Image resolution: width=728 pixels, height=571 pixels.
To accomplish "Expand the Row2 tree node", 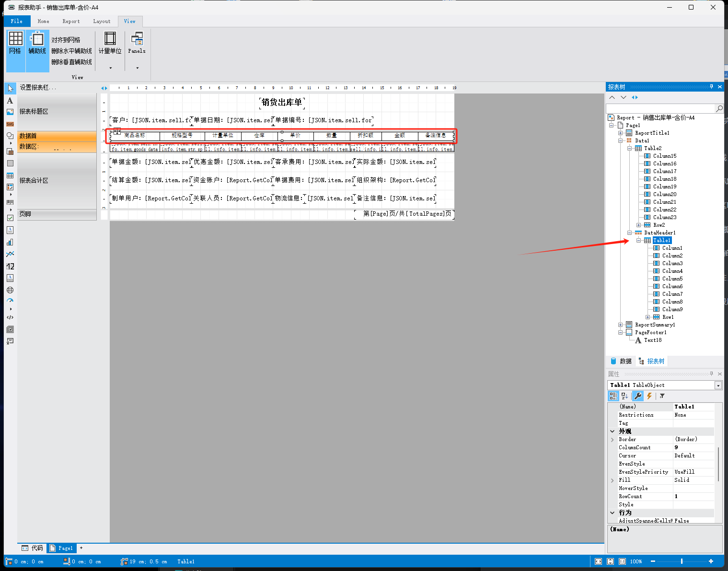I will 638,225.
